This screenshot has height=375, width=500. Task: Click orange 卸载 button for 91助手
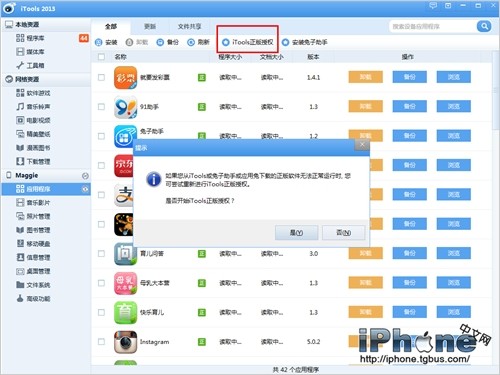[366, 106]
